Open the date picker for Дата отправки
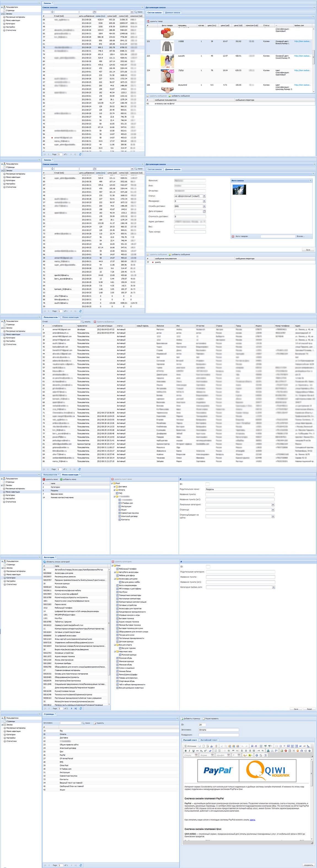 (204, 211)
